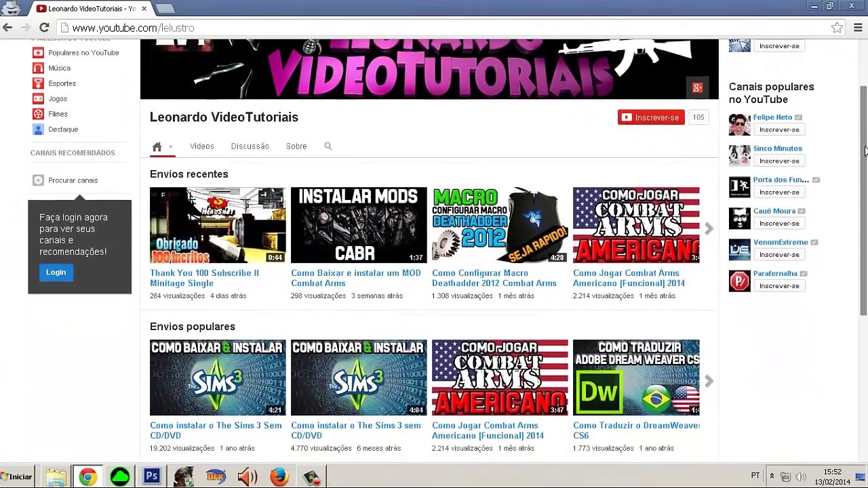Viewport: 868px width, 488px height.
Task: Click Parafernalha channel avatar icon
Action: [739, 281]
